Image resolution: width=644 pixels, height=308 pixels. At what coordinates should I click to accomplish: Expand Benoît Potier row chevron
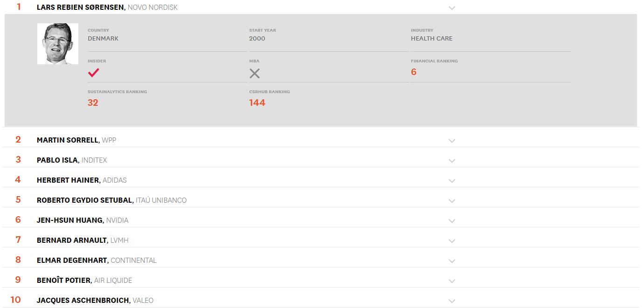pos(451,281)
